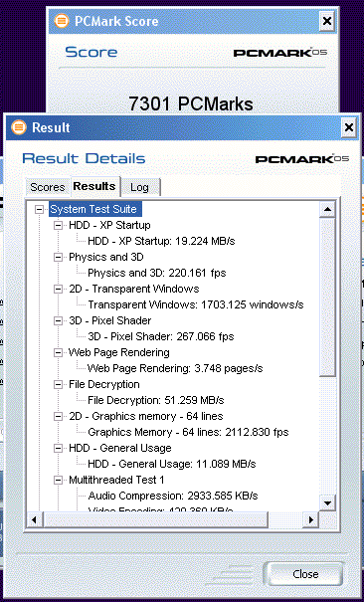
Task: Click the orange PCMark icon in Result titlebar
Action: click(x=19, y=127)
